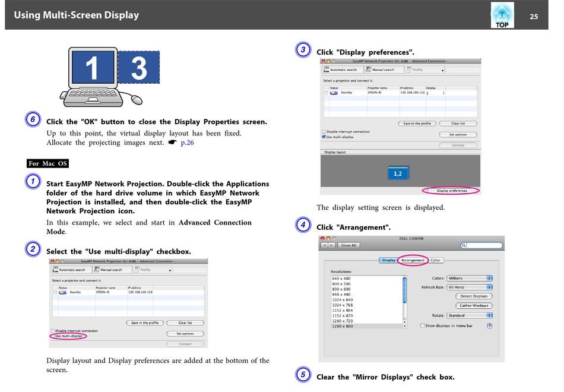Expand the Refresh Rate 60 Hertz dropdown
564x392 pixels.
pyautogui.click(x=470, y=287)
